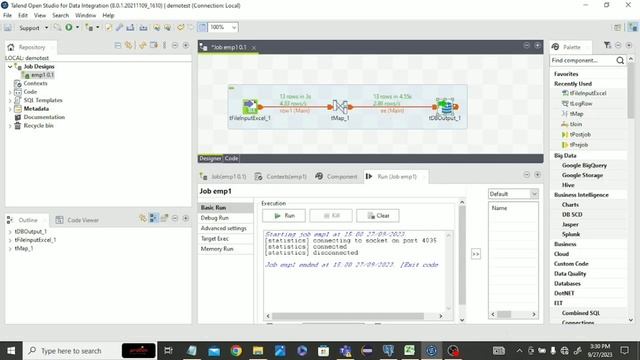640x360 pixels.
Task: Click the Windows Start button
Action: pos(11,351)
